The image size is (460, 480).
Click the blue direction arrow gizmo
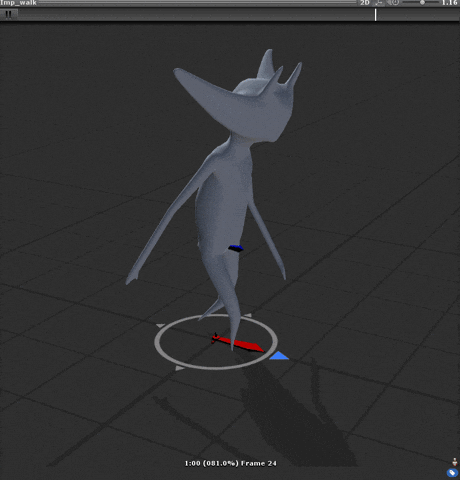pyautogui.click(x=279, y=356)
